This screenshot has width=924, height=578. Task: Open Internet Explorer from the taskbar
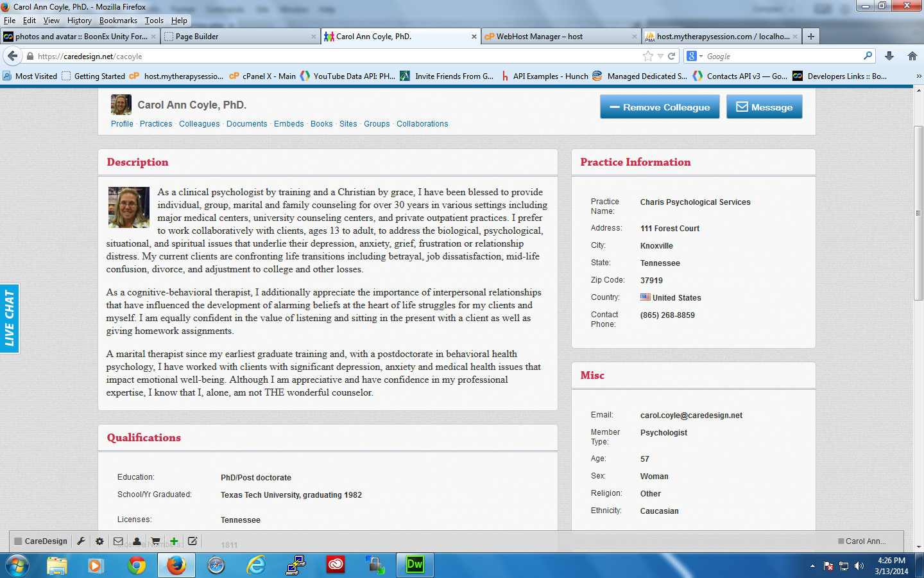pyautogui.click(x=256, y=565)
